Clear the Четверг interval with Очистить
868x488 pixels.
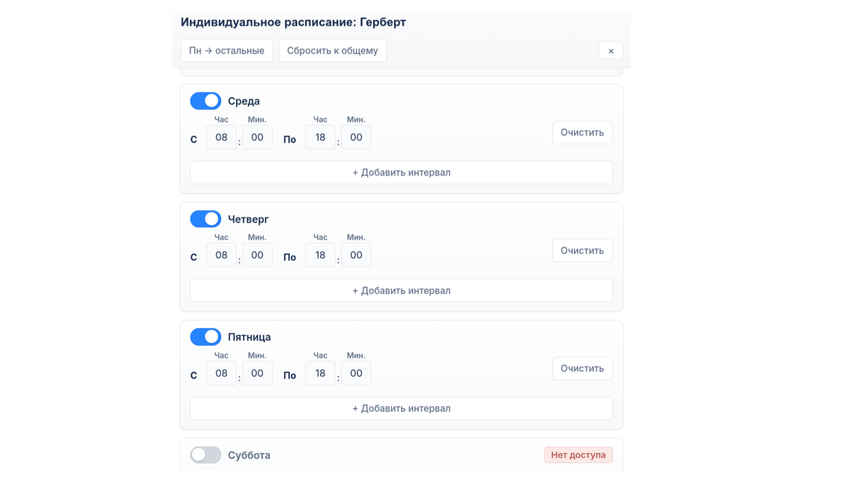(582, 250)
